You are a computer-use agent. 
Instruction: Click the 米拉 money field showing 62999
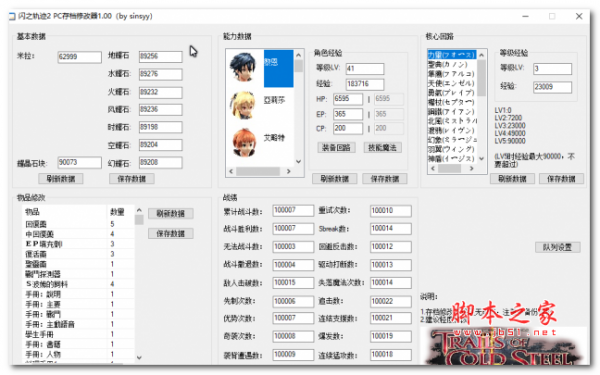[80, 57]
